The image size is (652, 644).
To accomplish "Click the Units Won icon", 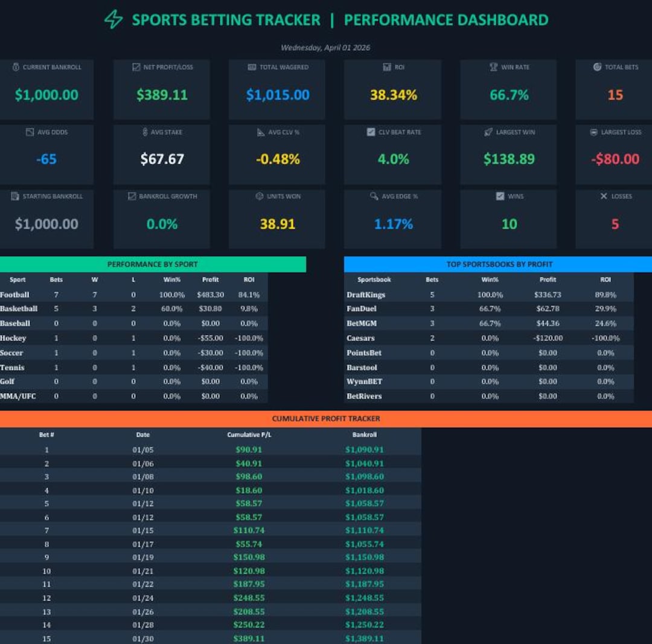I will click(260, 196).
